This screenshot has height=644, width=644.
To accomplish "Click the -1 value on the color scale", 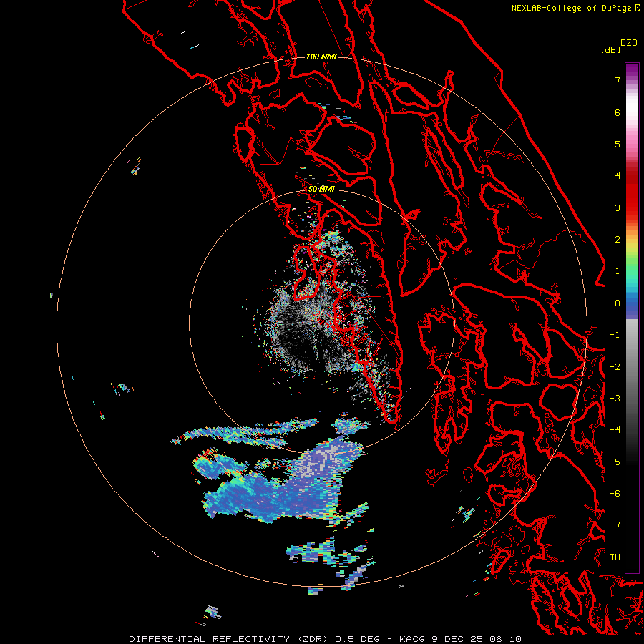I will coord(615,335).
